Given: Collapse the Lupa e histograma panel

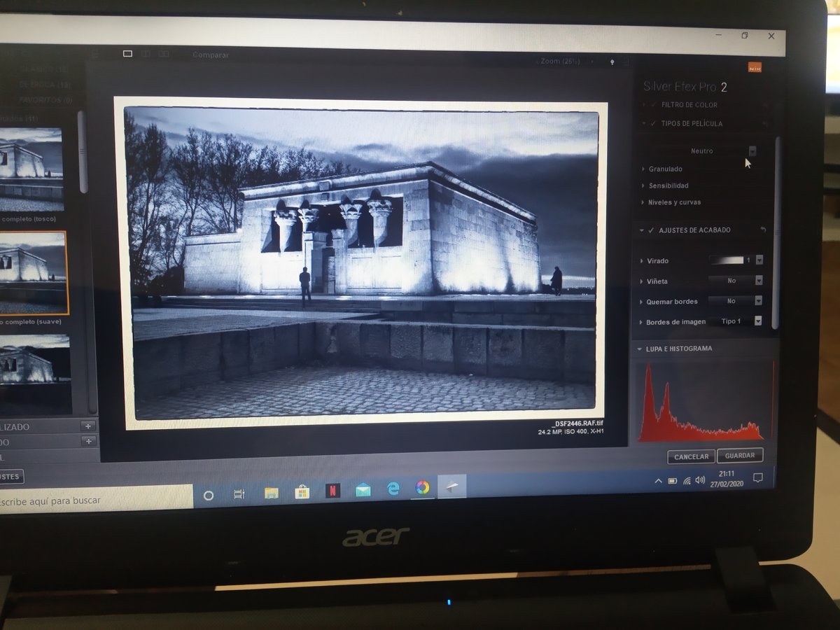Looking at the screenshot, I should [x=639, y=349].
